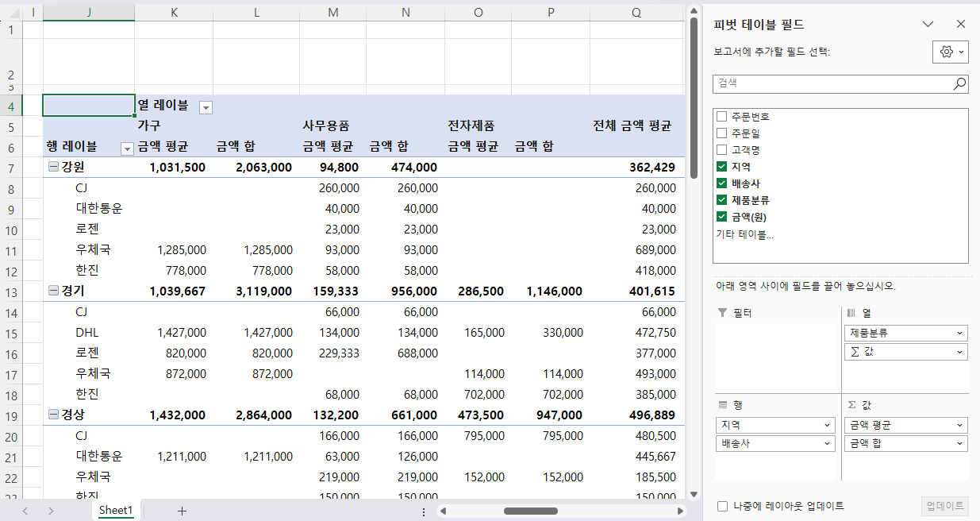Viewport: 980px width, 521px height.
Task: Check the 고객명 field checkbox
Action: point(721,150)
